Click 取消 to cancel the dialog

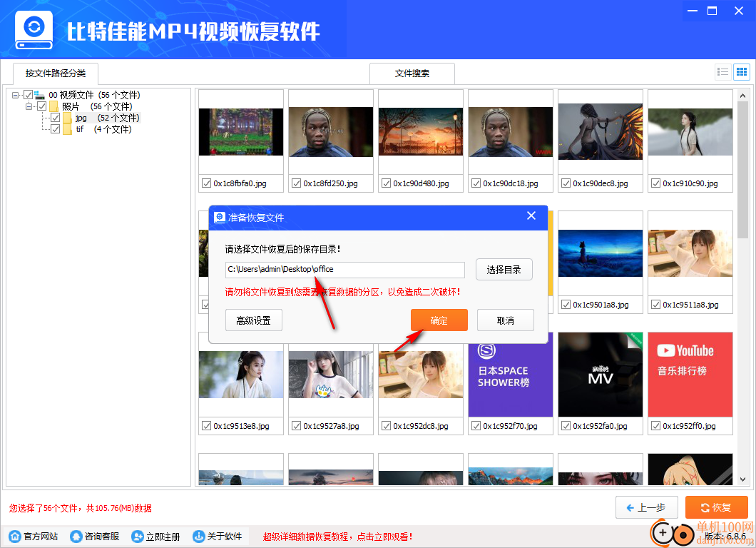(x=505, y=320)
